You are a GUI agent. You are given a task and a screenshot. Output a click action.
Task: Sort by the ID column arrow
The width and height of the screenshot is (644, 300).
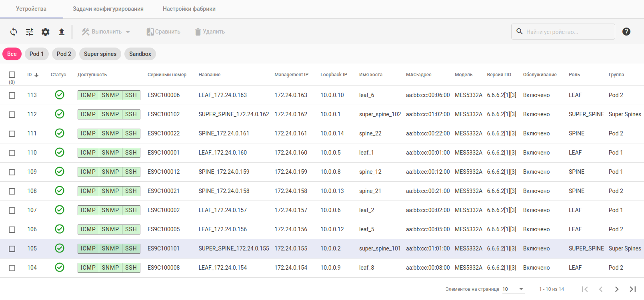click(x=36, y=75)
